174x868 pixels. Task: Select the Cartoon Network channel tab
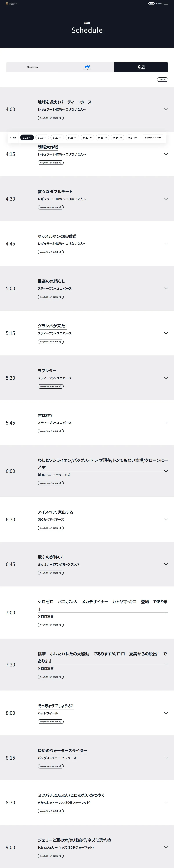pyautogui.click(x=141, y=67)
